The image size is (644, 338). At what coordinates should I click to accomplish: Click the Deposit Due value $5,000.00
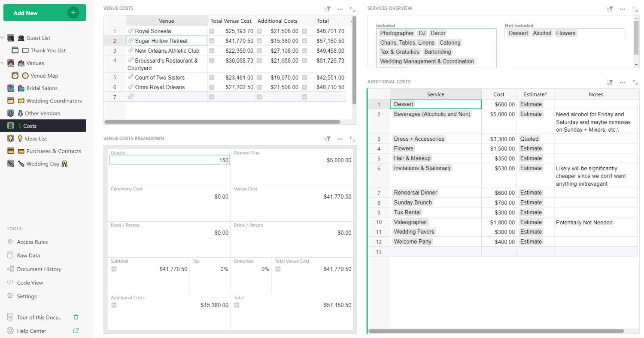tap(339, 160)
